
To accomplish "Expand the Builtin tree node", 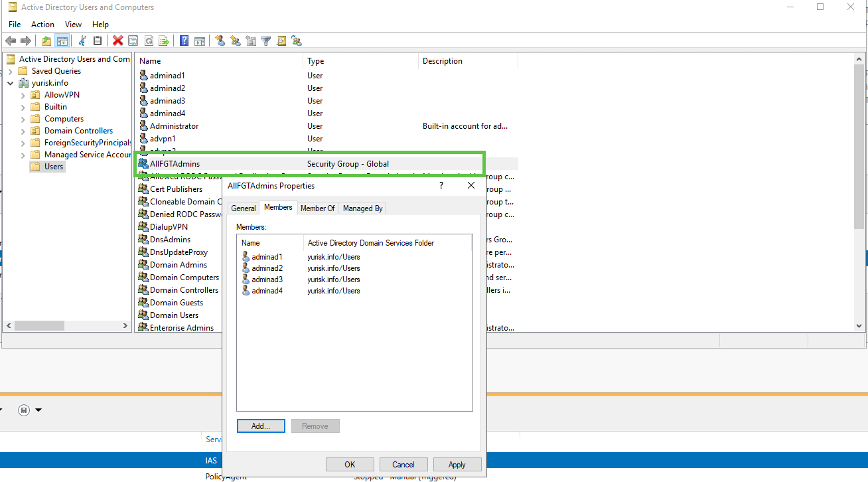I will click(x=23, y=107).
